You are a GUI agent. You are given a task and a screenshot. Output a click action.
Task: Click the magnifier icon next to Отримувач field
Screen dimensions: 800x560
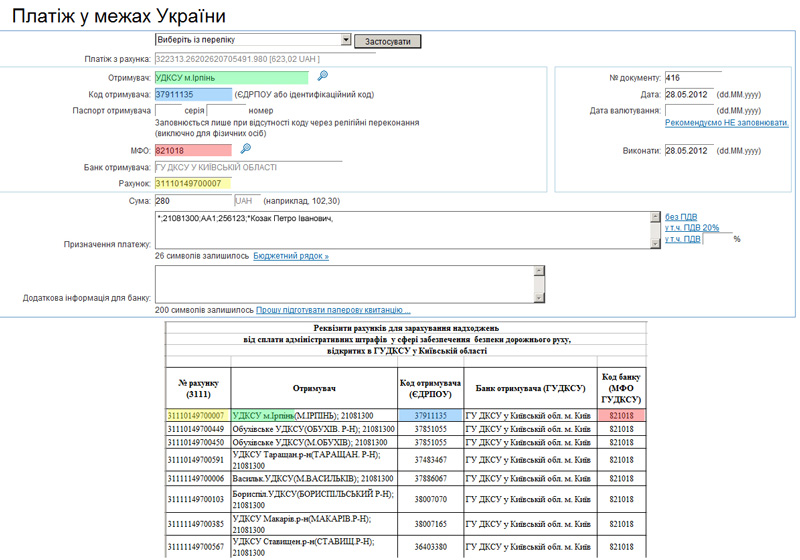click(x=322, y=76)
